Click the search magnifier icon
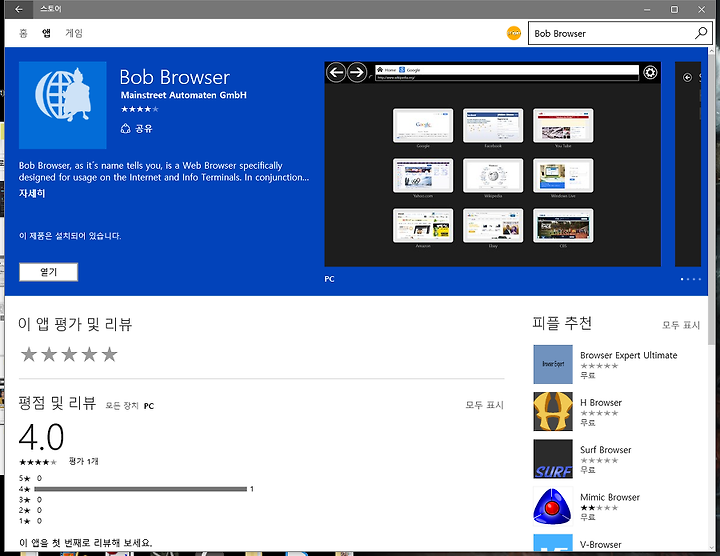 coord(701,33)
